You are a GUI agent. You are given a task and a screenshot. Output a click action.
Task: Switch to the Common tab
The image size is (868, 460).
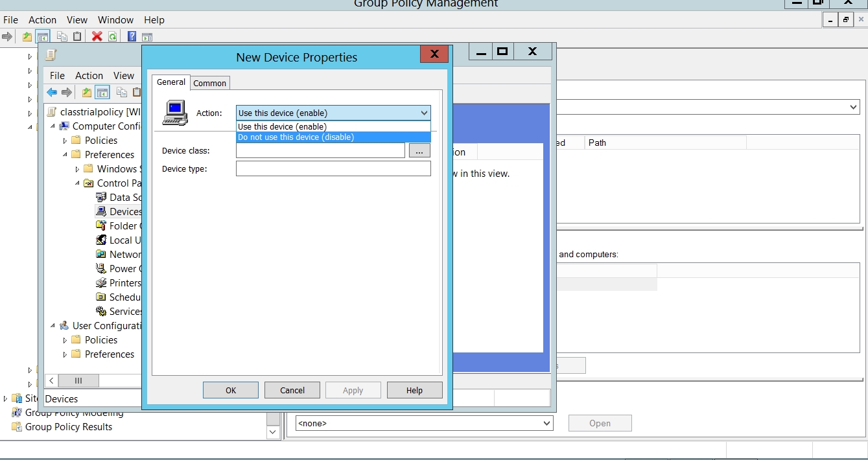[x=210, y=83]
